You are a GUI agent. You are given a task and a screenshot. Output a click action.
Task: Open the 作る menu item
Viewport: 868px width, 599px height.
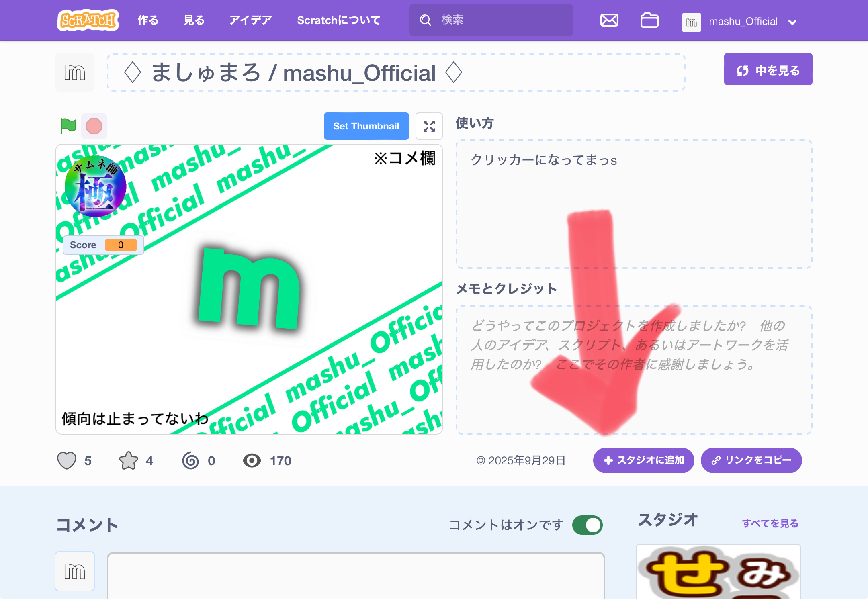pyautogui.click(x=148, y=20)
